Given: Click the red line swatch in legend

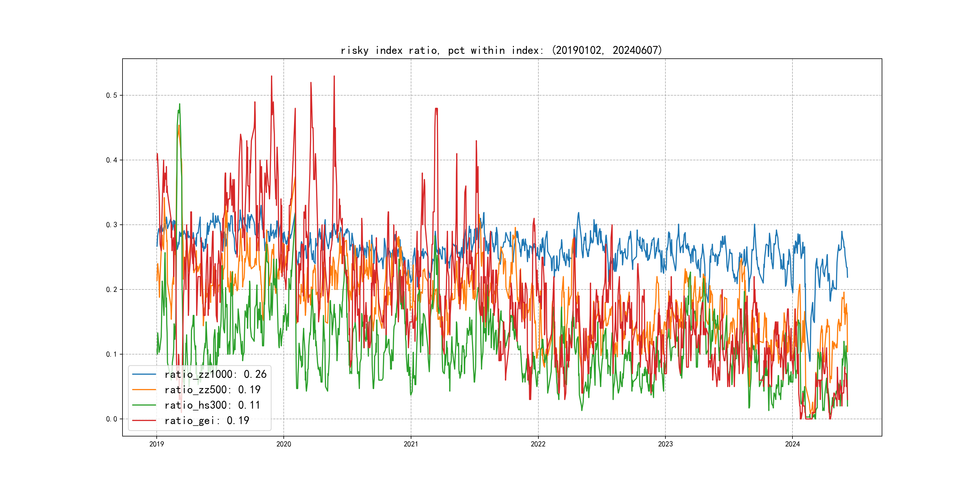Looking at the screenshot, I should [144, 420].
